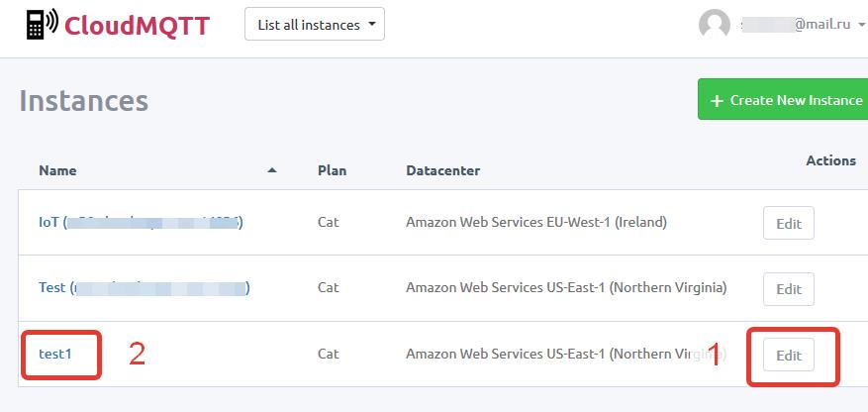Viewport: 868px width, 412px height.
Task: Open the Test instance link
Action: point(51,288)
